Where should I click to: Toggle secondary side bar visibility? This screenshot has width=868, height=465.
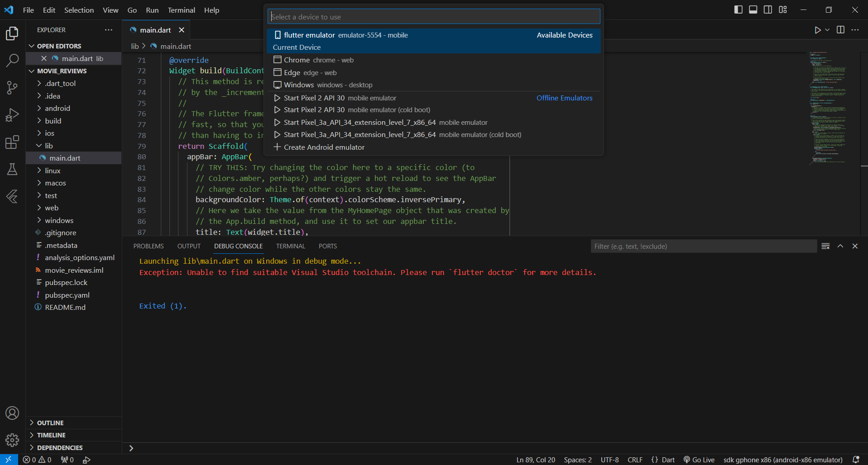coord(768,9)
